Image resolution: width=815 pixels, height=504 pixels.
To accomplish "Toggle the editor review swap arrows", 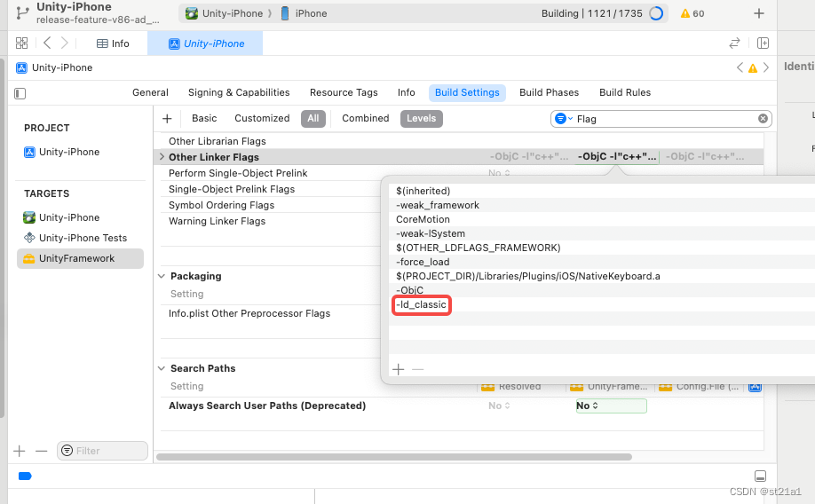I will coord(734,43).
